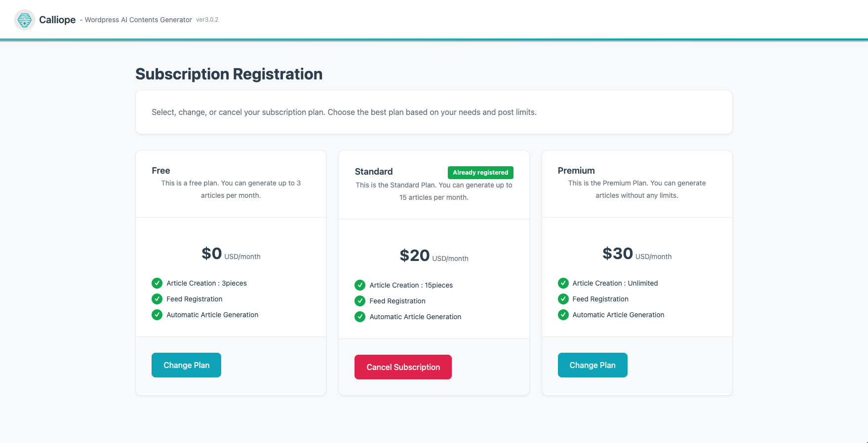Screen dimensions: 868x443
Task: Click the check icon beside Free Automatic Article Generation
Action: coord(157,315)
